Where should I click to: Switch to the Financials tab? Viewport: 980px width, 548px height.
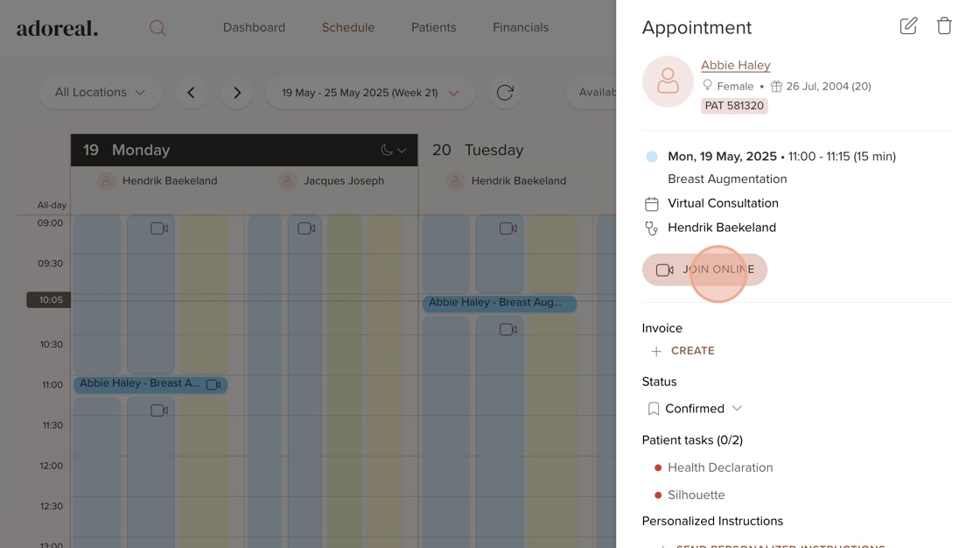521,28
